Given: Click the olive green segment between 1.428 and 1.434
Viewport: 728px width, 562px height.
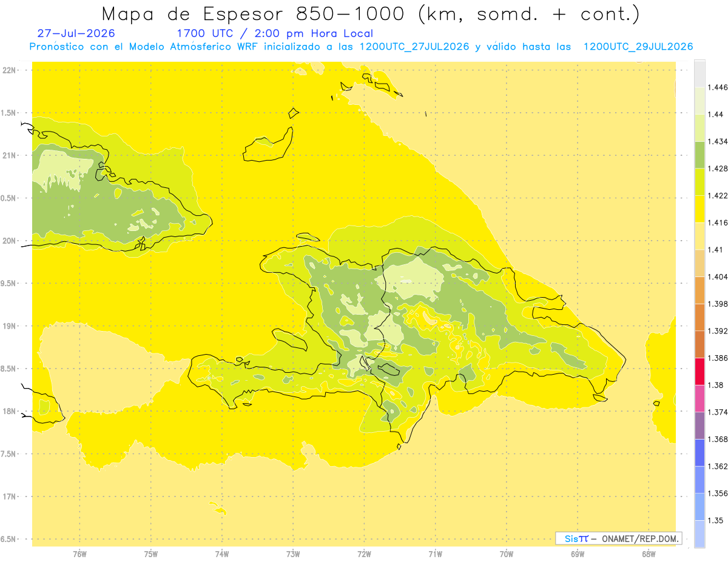Looking at the screenshot, I should [x=699, y=155].
